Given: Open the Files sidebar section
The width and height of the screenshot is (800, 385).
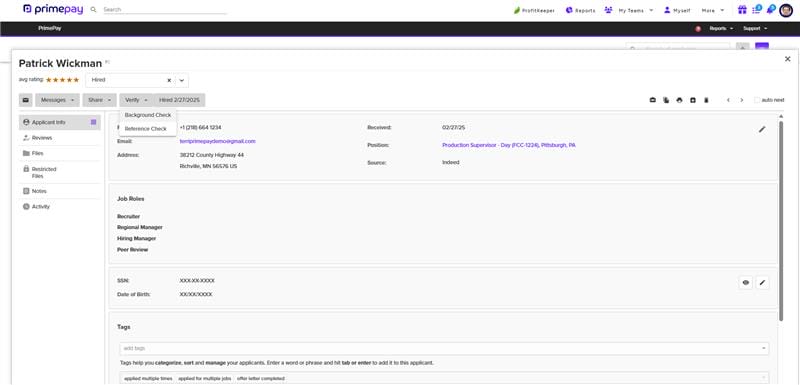Looking at the screenshot, I should tap(60, 153).
